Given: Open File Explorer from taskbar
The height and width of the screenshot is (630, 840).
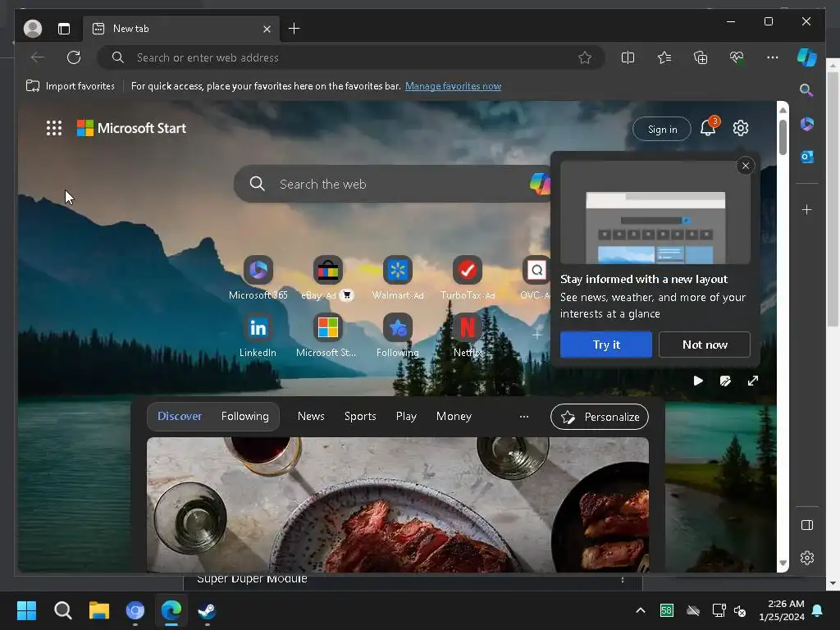Looking at the screenshot, I should (x=99, y=610).
